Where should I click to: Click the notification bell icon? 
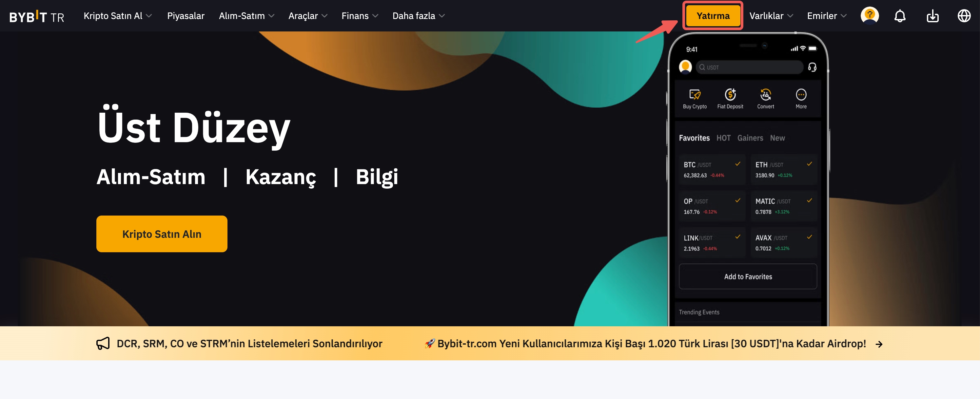(x=899, y=16)
